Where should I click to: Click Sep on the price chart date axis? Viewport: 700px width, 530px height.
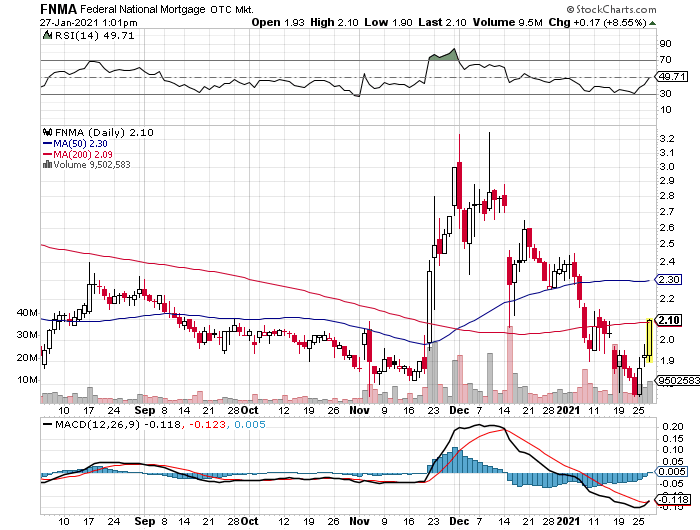[x=145, y=410]
